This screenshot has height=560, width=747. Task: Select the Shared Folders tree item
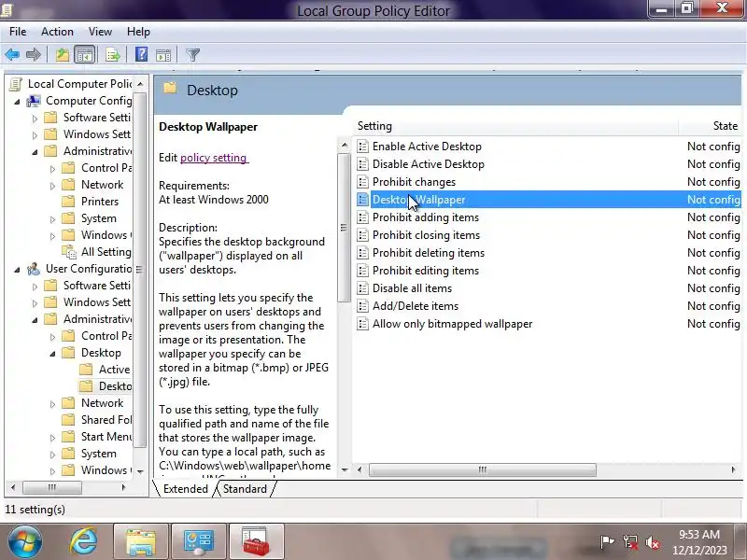pos(106,420)
